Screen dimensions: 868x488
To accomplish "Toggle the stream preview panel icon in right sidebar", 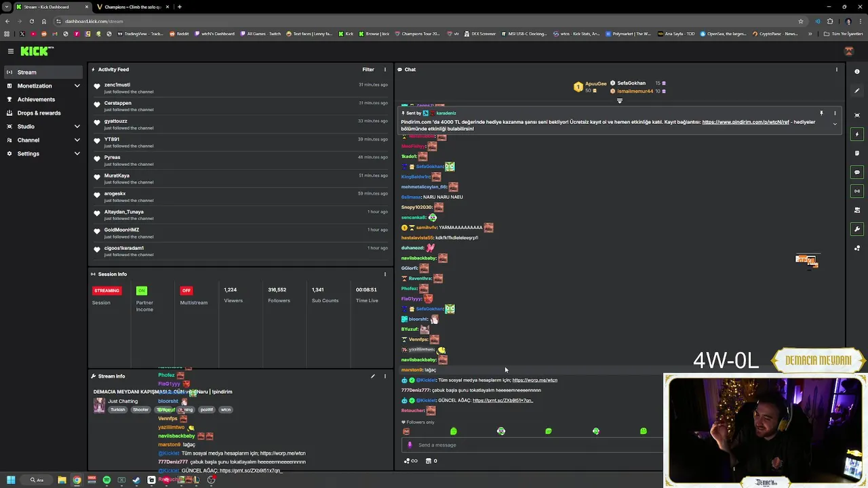I will pyautogui.click(x=856, y=115).
